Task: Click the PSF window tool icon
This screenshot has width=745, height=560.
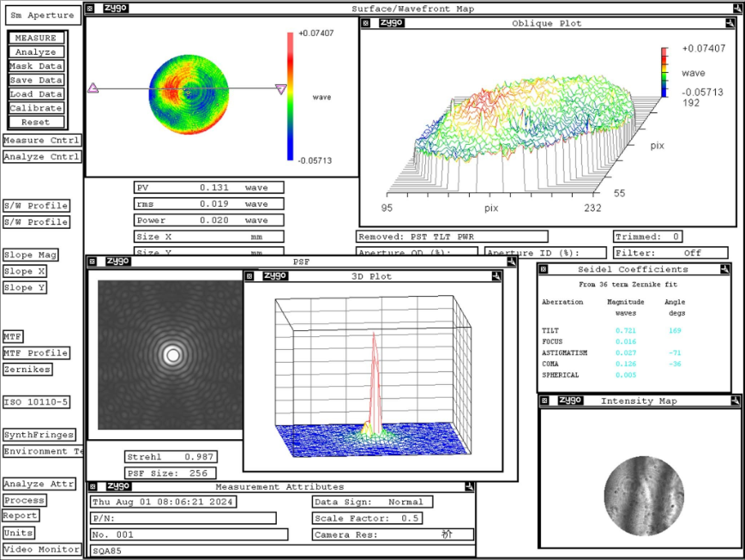Action: pos(511,262)
